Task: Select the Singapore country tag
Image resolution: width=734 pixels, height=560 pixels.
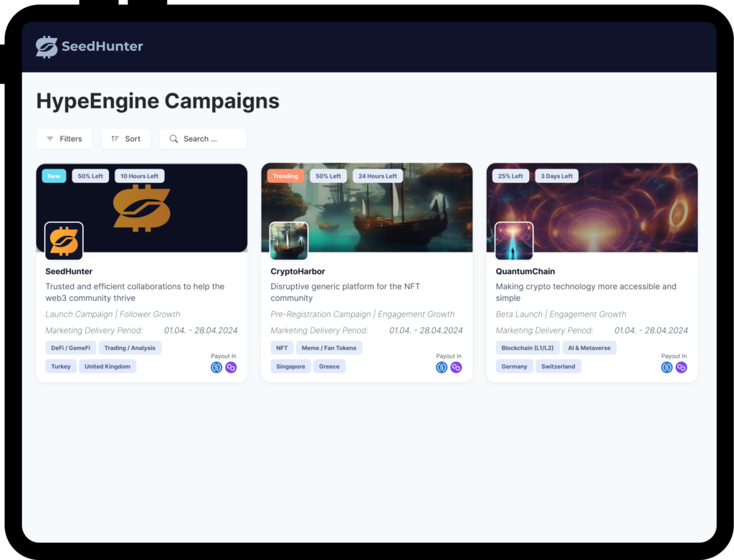Action: (x=291, y=366)
